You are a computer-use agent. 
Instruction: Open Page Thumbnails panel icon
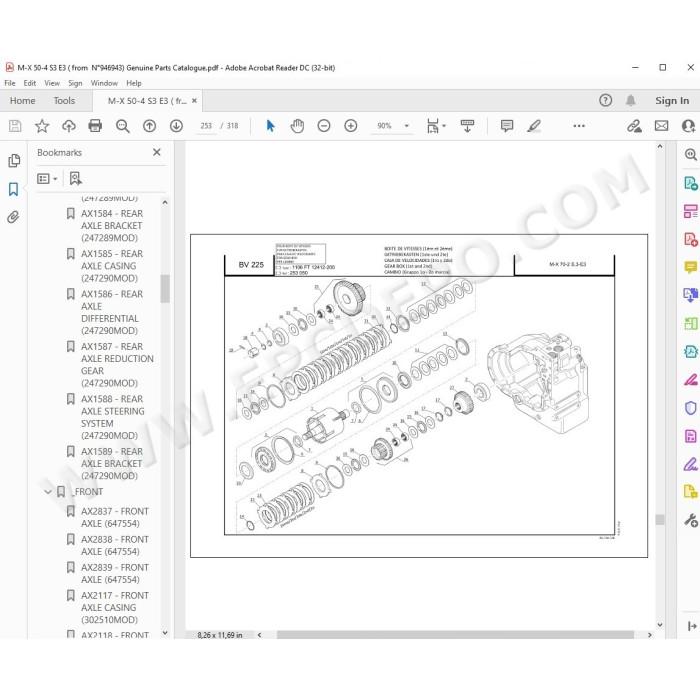click(14, 161)
